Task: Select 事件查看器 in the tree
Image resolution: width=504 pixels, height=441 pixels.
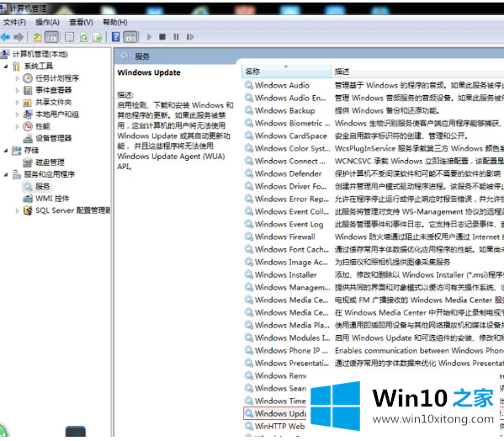Action: 53,90
